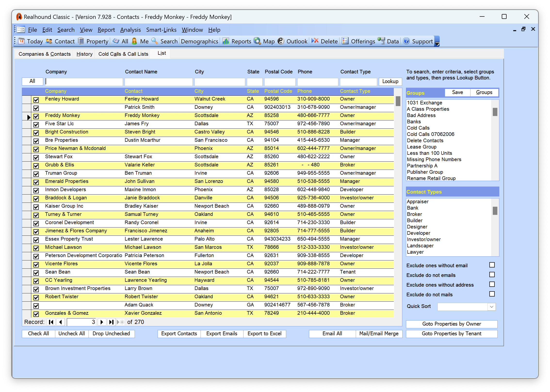Screen dimensions: 550x392
Task: Click the Contact Types list scrollbar thumb
Action: pos(495,211)
